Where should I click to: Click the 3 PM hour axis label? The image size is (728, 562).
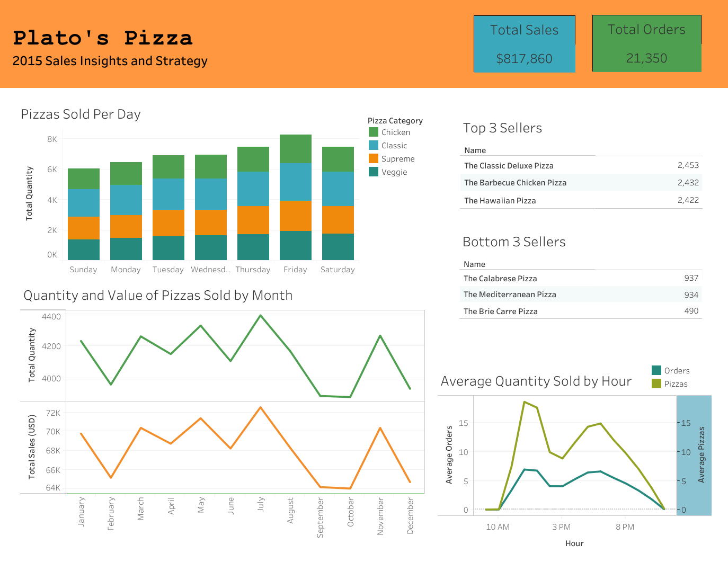point(561,527)
